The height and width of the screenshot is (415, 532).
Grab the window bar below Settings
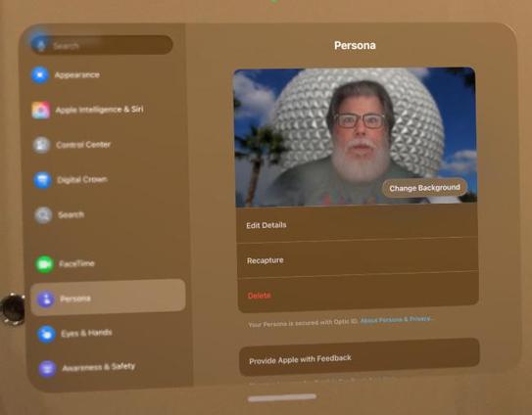tap(282, 397)
